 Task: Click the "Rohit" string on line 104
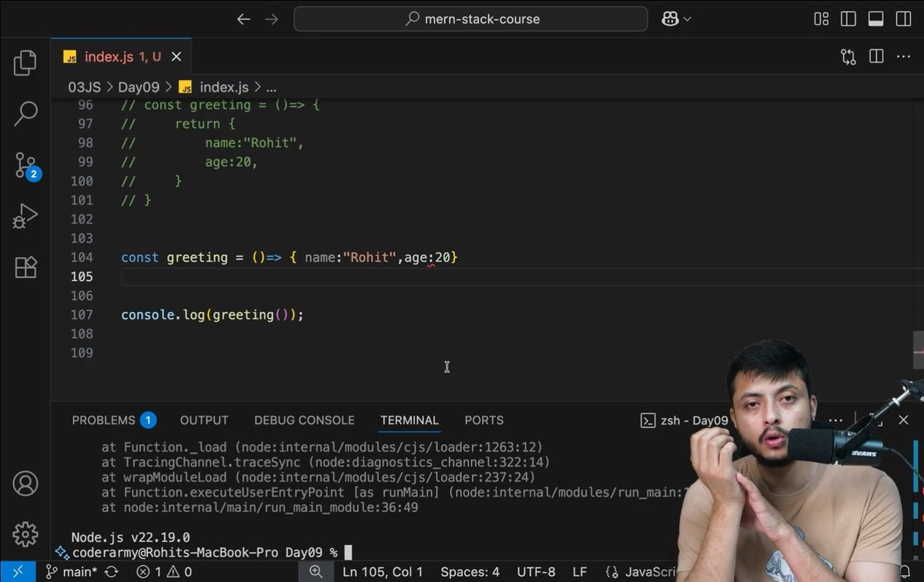pyautogui.click(x=370, y=257)
